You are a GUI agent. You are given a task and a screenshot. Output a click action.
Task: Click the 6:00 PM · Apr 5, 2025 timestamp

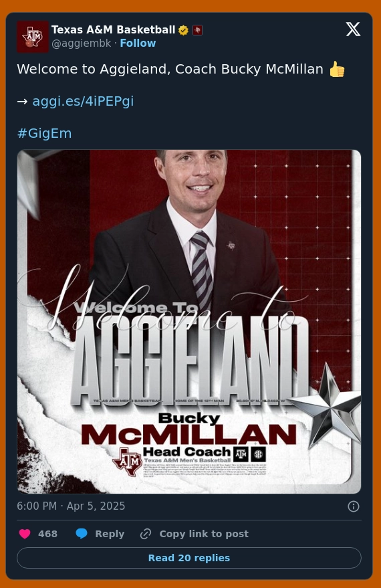pyautogui.click(x=71, y=506)
